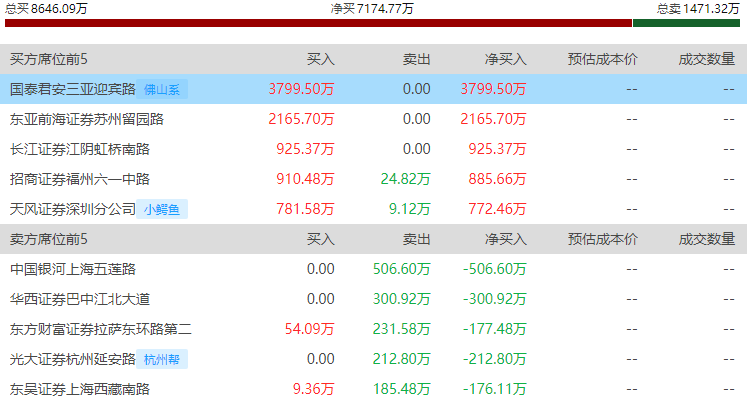The width and height of the screenshot is (747, 406).
Task: Open 天风证券深圳分公司 seat entry
Action: (72, 209)
